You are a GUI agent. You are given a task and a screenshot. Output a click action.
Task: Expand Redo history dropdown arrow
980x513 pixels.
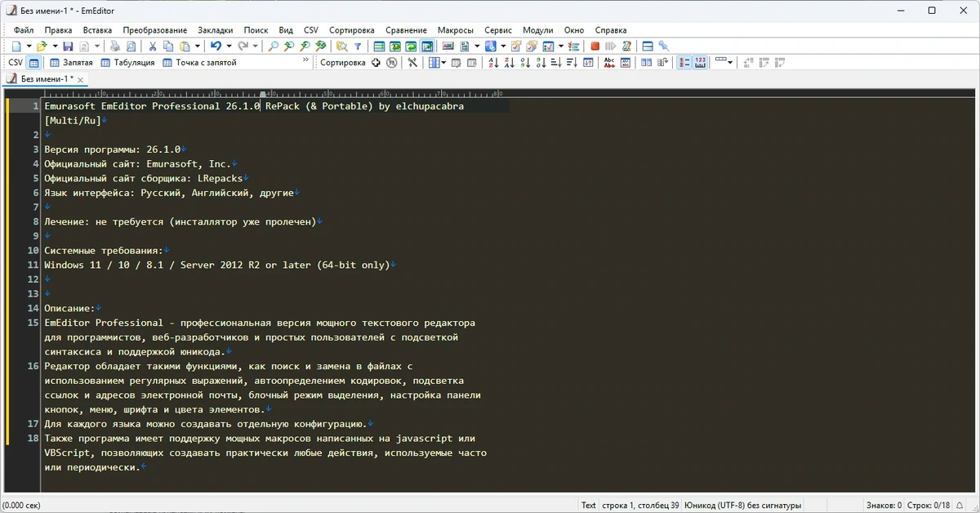[255, 47]
